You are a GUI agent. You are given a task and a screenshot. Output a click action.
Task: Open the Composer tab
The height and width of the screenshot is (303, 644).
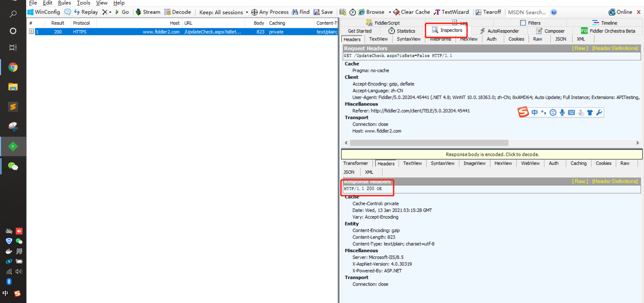pyautogui.click(x=550, y=31)
